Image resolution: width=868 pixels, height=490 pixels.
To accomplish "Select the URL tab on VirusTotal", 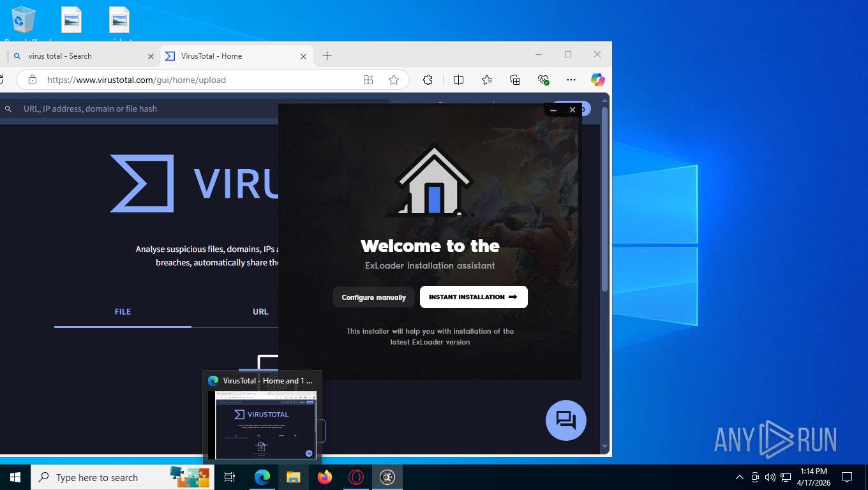I will [260, 312].
